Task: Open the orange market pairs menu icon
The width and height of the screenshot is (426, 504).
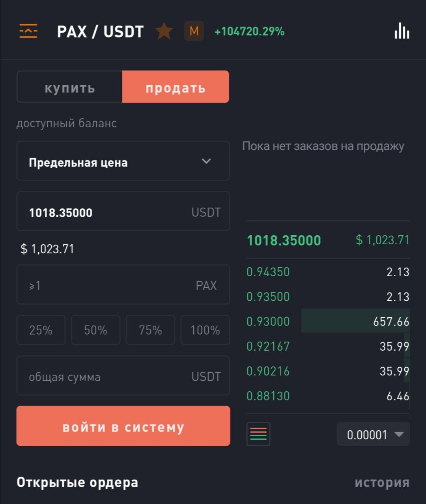Action: (28, 31)
